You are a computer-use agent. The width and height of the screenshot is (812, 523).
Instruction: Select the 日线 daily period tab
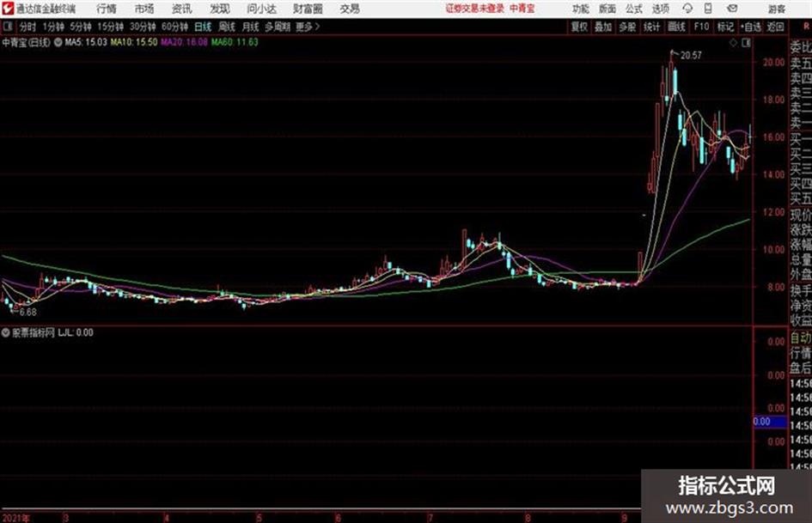coord(203,27)
